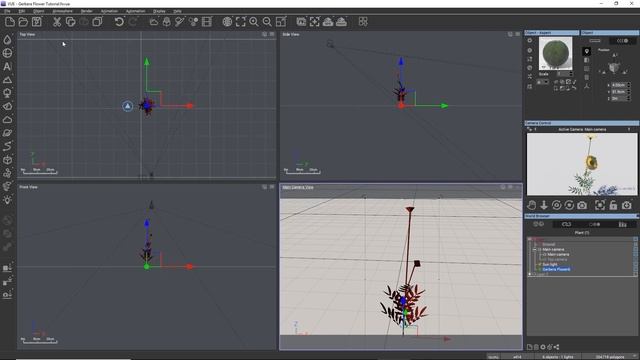Switch to the Position tab pin icon
Viewport: 640px width, 360px height.
pos(587,51)
